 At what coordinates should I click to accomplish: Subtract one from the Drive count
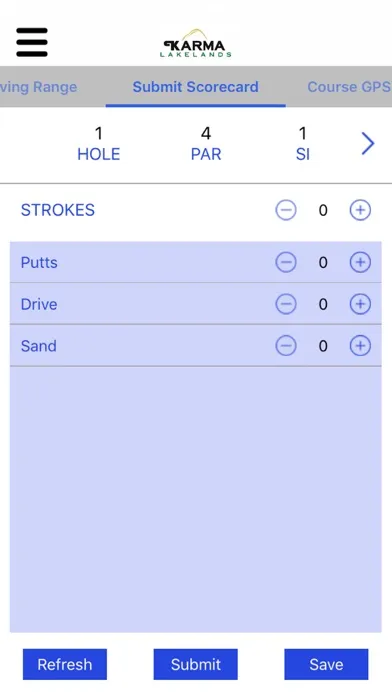tap(286, 304)
